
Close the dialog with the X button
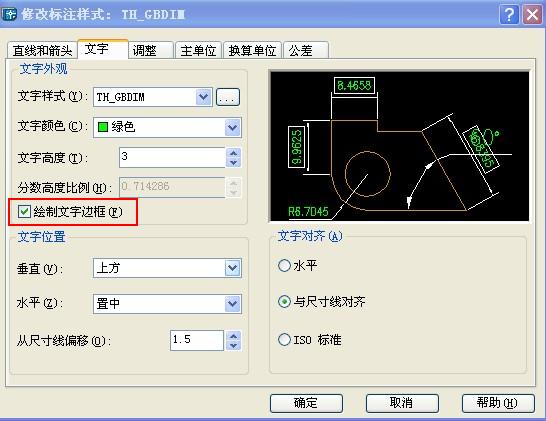(532, 15)
